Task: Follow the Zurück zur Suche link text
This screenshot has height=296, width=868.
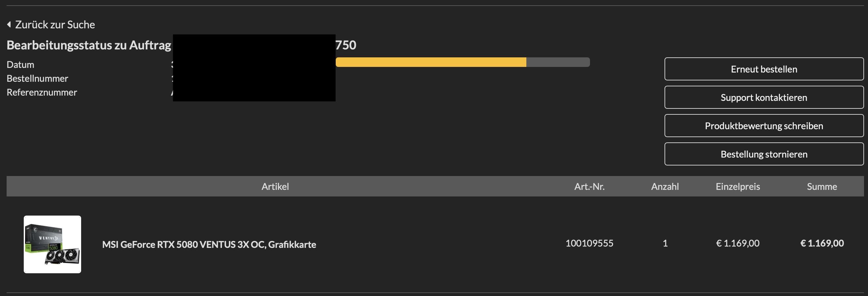Action: click(55, 25)
